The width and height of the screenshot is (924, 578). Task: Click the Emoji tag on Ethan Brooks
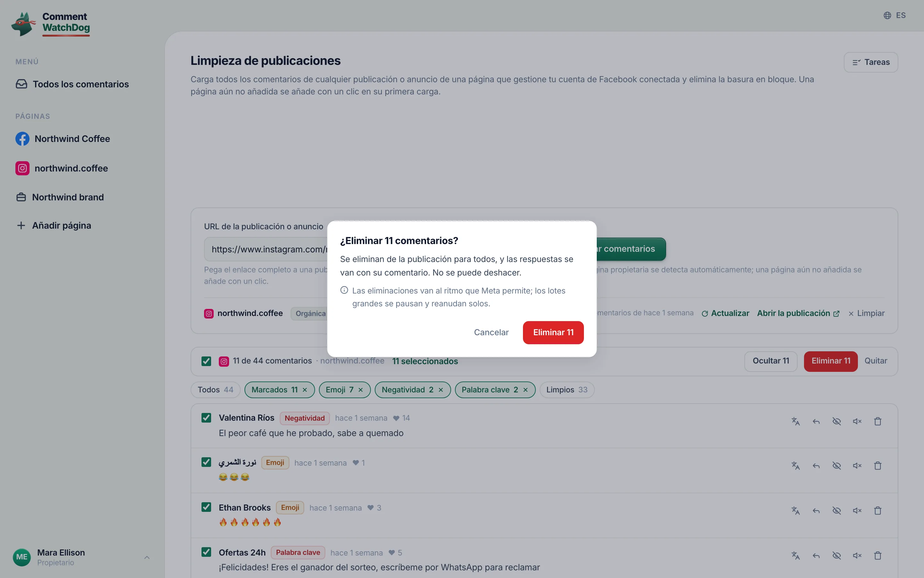pyautogui.click(x=290, y=508)
